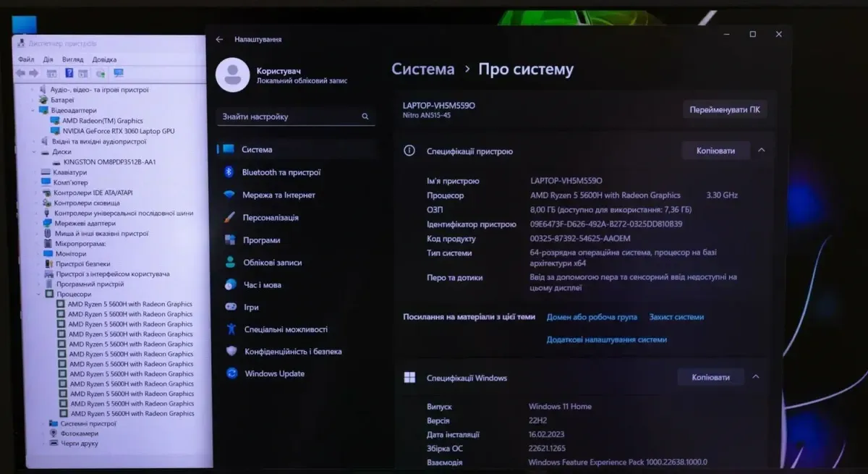
Task: Click the help icon in Device Manager toolbar
Action: coord(69,73)
